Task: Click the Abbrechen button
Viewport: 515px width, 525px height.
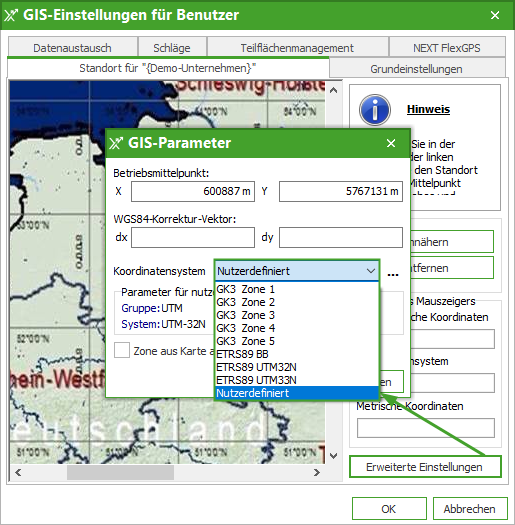Action: tap(469, 509)
